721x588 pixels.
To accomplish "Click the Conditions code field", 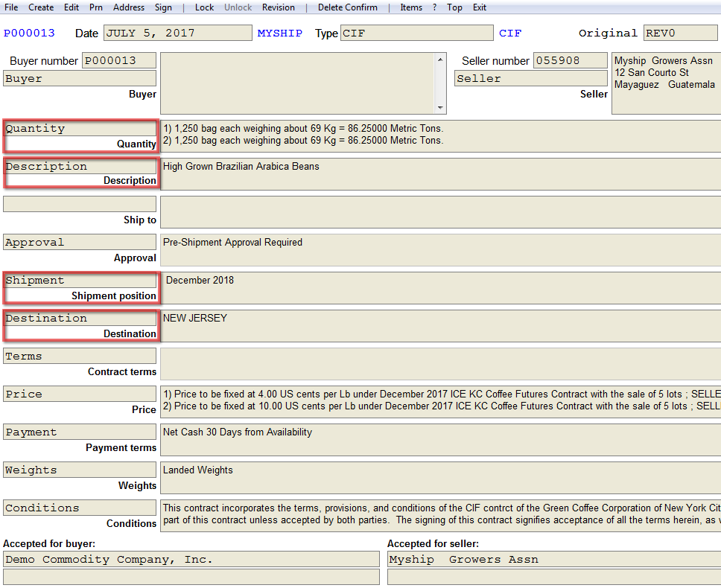I will pos(80,508).
